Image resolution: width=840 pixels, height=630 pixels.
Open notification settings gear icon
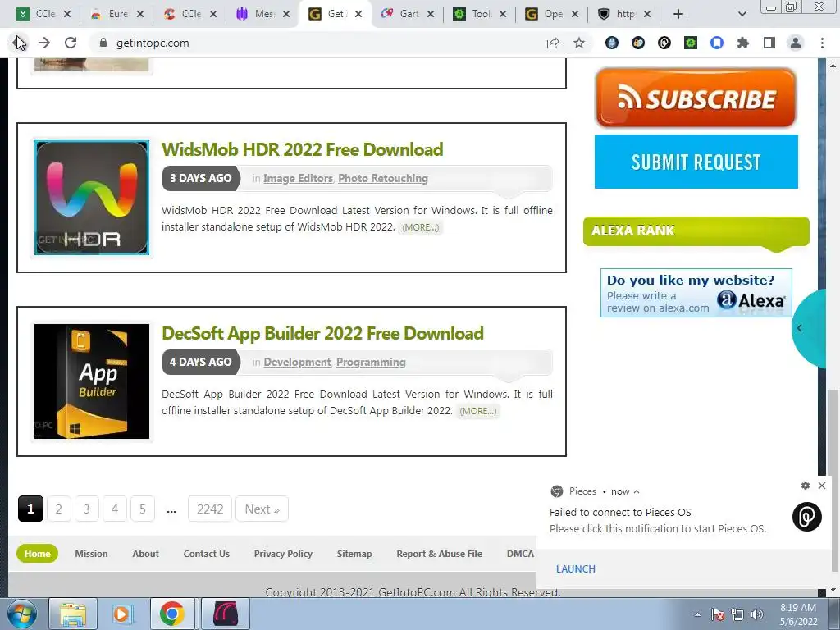(806, 486)
